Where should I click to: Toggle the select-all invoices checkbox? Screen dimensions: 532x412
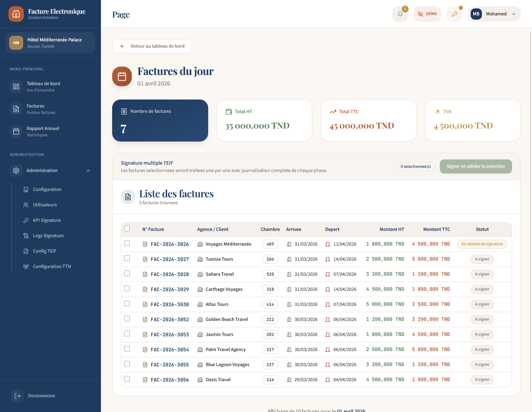point(127,228)
